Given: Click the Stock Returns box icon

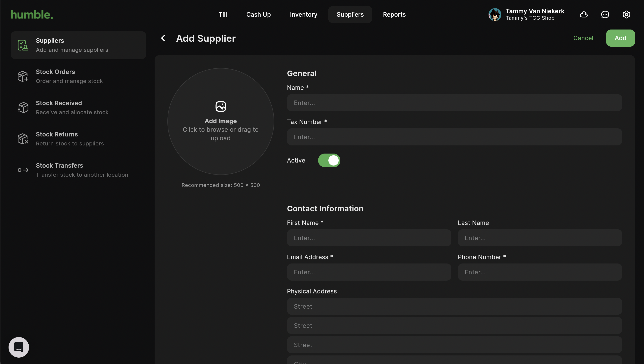Looking at the screenshot, I should point(23,139).
